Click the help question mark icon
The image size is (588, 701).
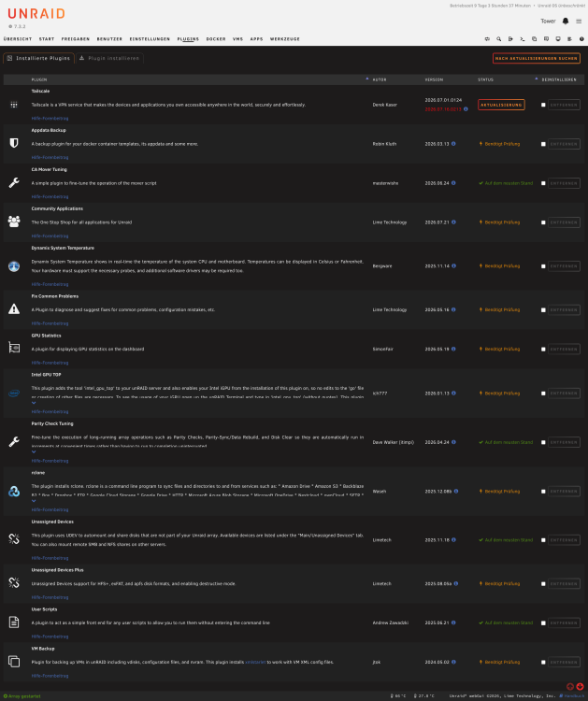pos(581,39)
